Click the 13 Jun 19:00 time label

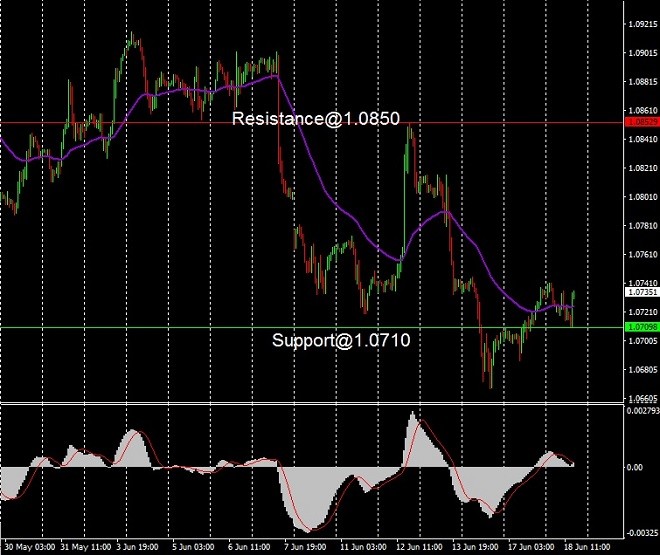pos(475,547)
